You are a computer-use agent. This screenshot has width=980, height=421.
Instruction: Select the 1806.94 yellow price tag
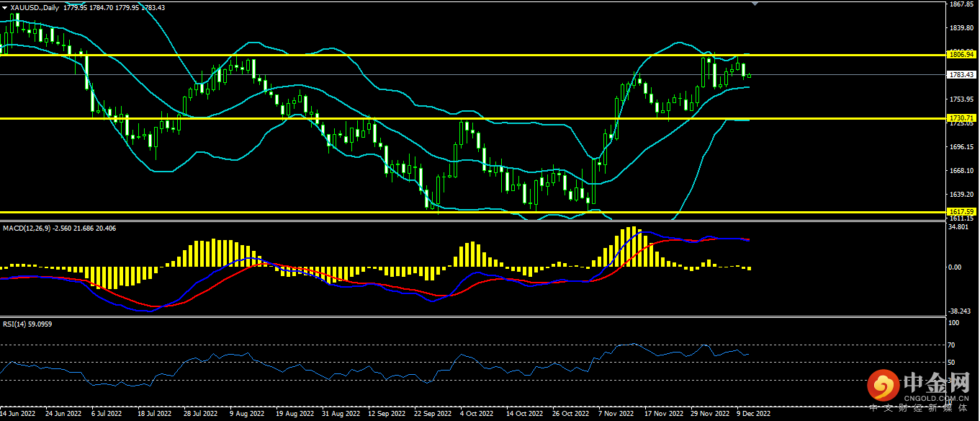click(x=961, y=54)
